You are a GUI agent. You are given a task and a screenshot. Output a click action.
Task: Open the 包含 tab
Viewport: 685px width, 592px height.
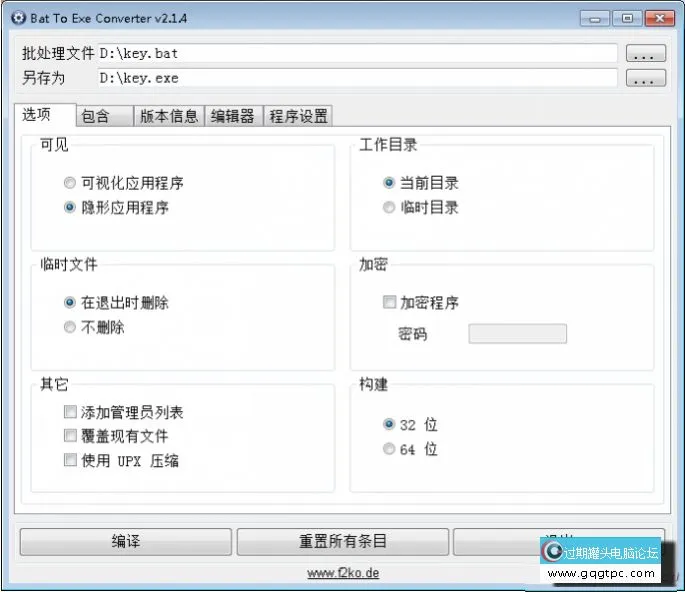click(105, 116)
